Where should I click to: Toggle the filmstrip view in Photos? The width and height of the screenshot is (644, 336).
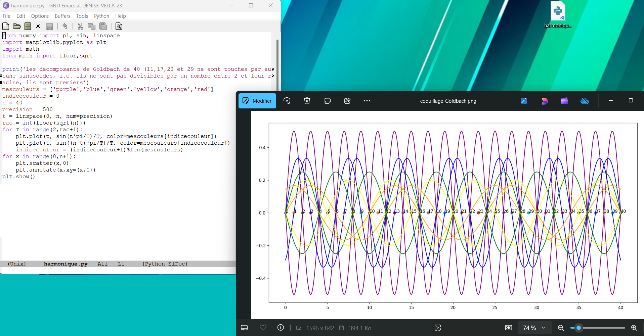pyautogui.click(x=244, y=328)
